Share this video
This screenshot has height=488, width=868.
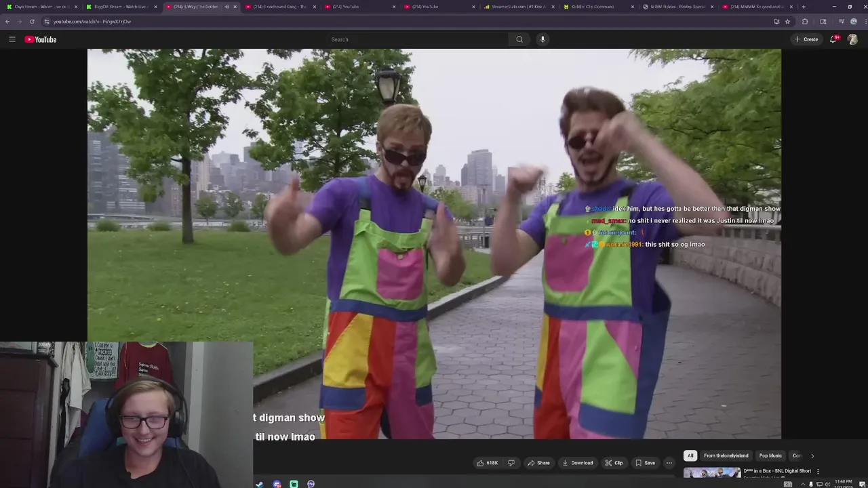click(538, 463)
